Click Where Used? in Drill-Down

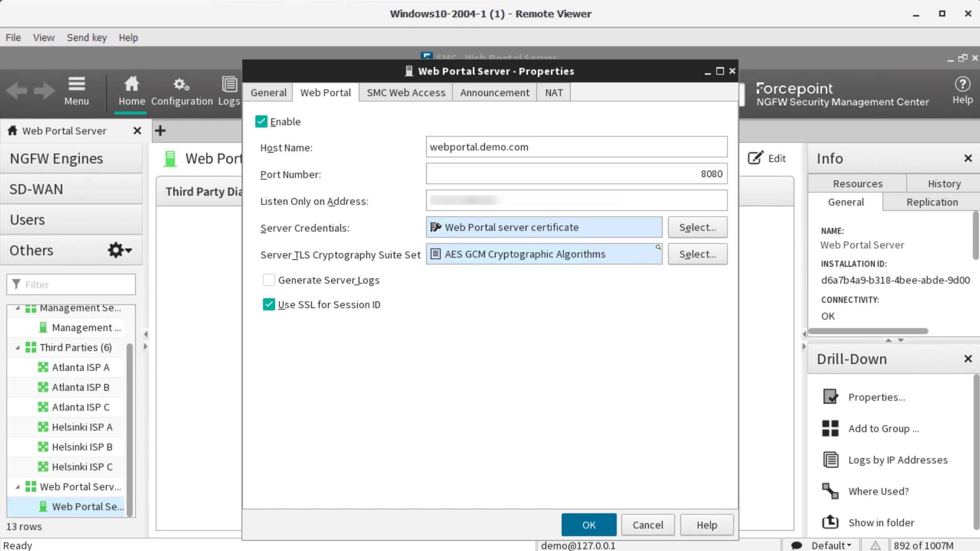(x=878, y=491)
